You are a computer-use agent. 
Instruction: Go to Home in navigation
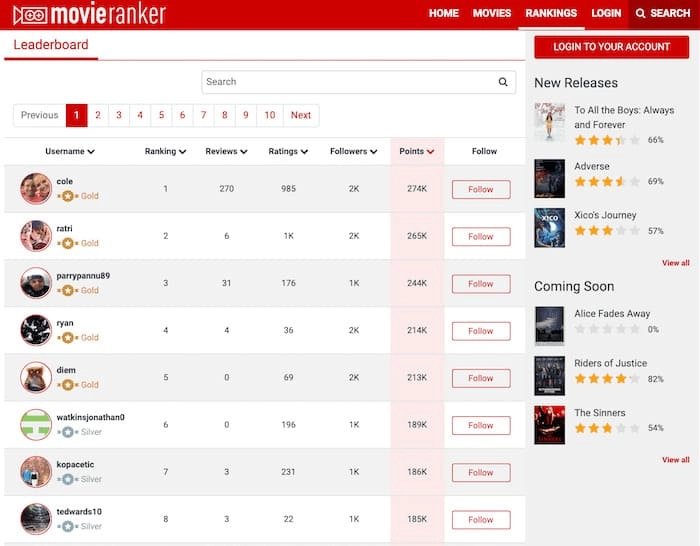[x=444, y=13]
